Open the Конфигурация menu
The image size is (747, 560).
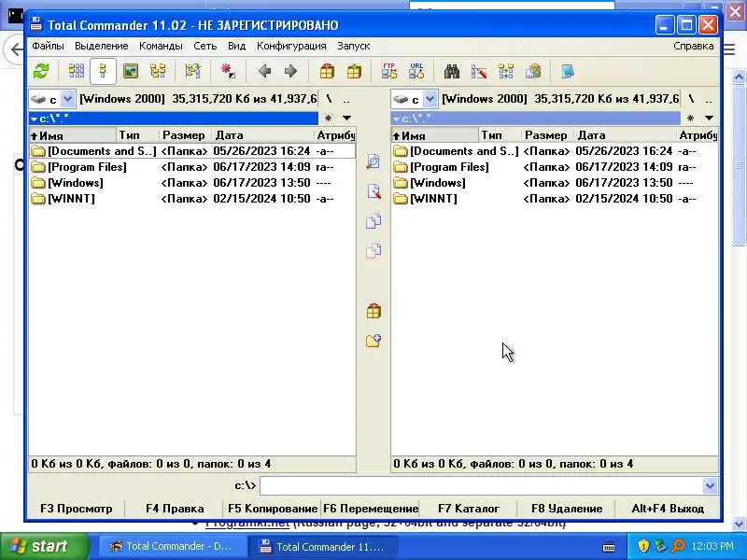[291, 46]
